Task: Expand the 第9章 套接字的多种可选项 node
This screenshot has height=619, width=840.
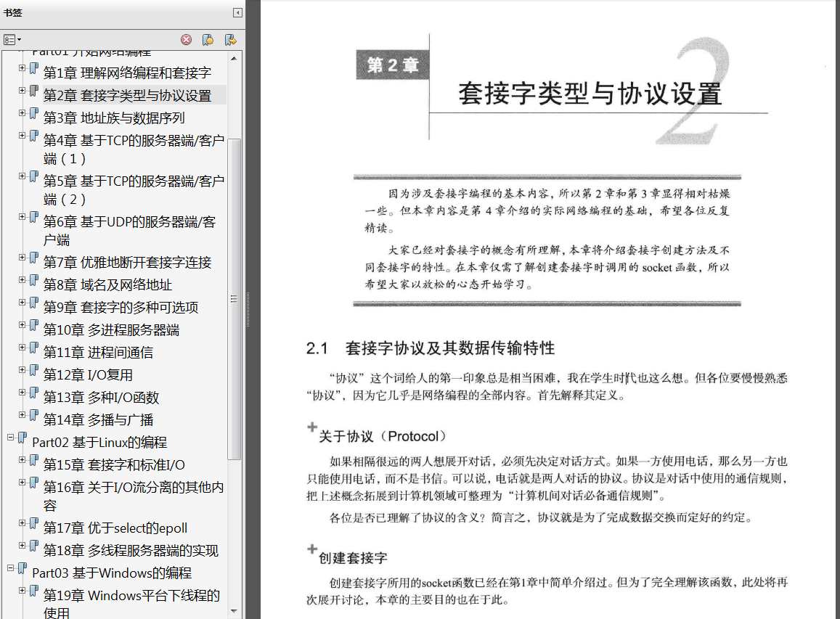Action: click(22, 303)
